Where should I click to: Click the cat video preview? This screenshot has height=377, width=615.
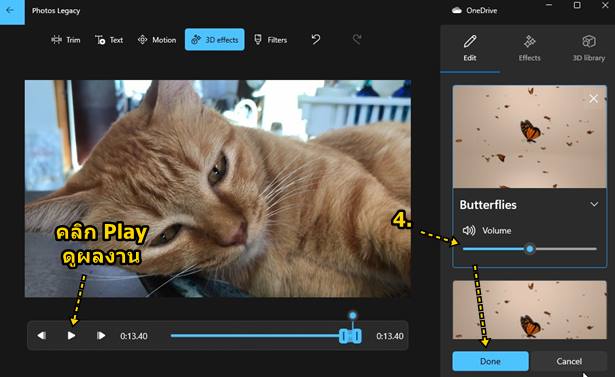tap(218, 189)
